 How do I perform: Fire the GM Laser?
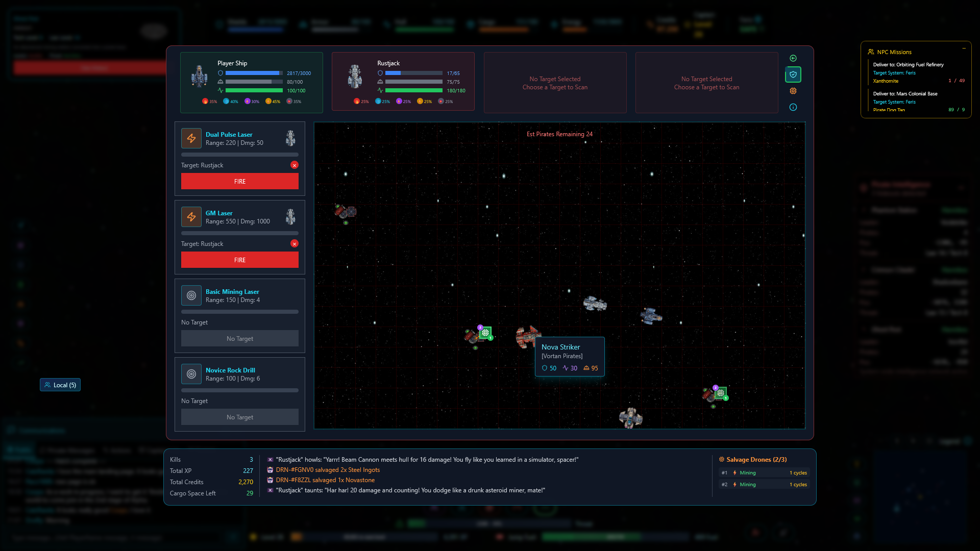tap(239, 260)
